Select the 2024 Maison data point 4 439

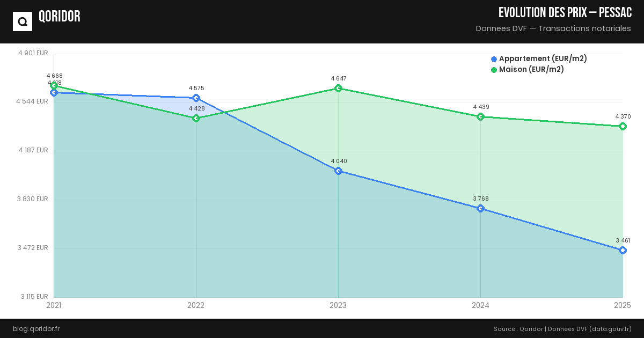point(480,116)
